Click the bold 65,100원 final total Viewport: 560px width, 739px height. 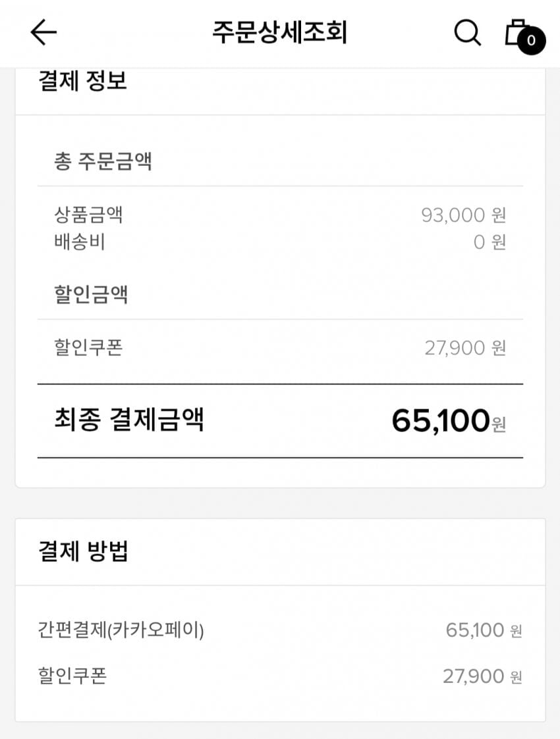(x=448, y=420)
